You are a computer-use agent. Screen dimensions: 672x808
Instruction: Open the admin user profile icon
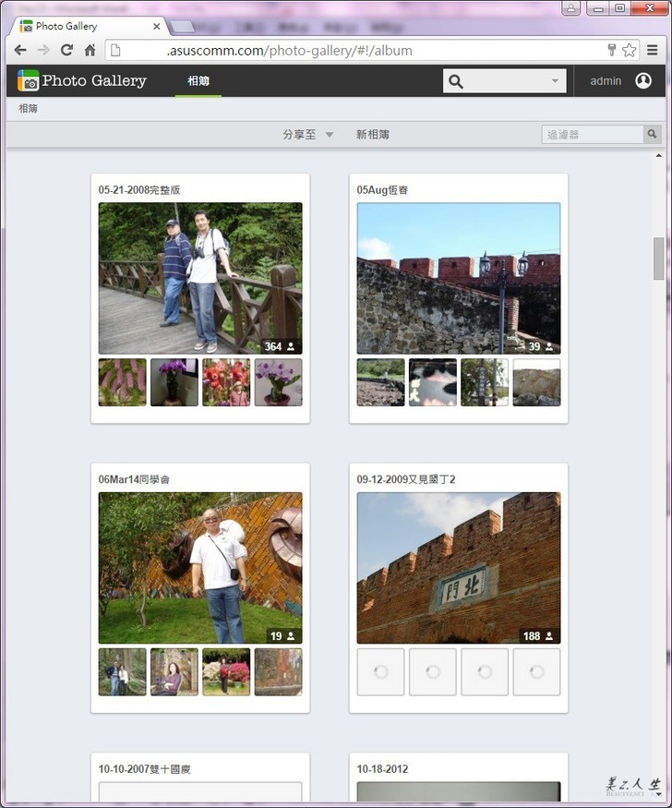[643, 81]
